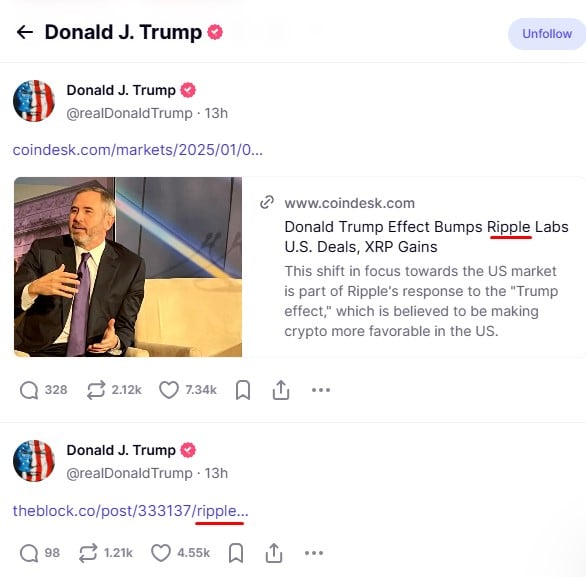The height and width of the screenshot is (577, 586).
Task: Click the first post's profile avatar
Action: [x=34, y=101]
